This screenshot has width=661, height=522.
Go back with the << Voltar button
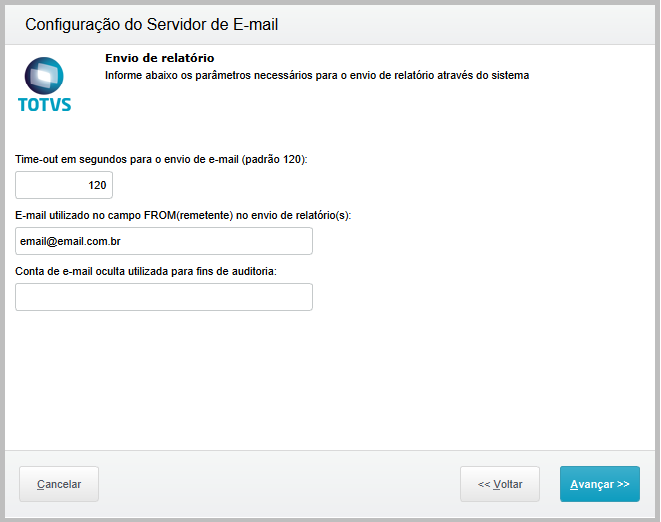click(500, 484)
